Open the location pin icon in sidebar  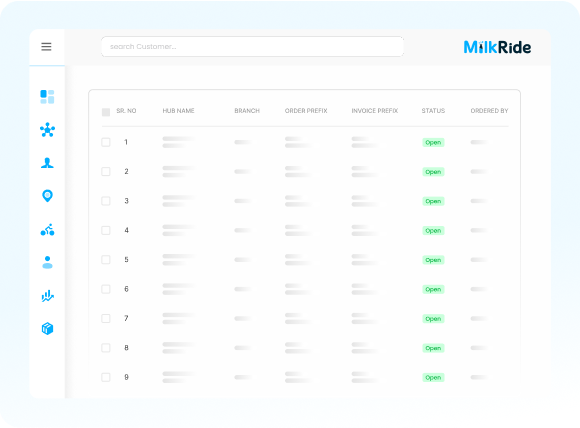(47, 196)
